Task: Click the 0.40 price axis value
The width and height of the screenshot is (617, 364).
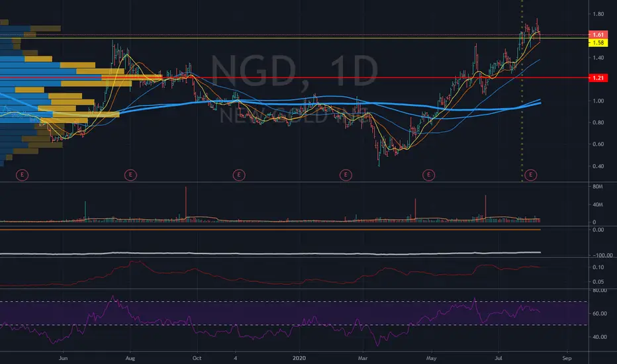Action: [598, 167]
